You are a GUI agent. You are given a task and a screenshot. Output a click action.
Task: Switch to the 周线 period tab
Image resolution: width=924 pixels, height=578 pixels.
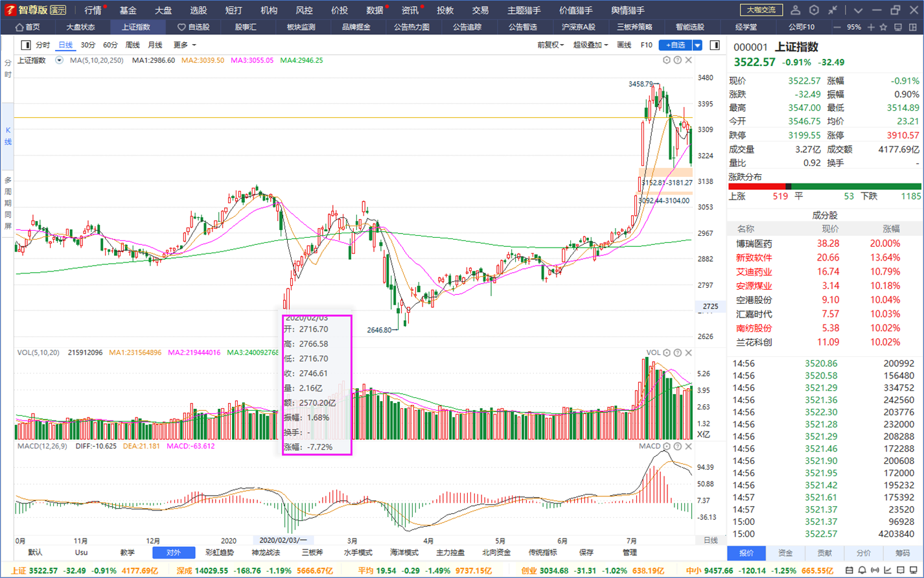pyautogui.click(x=132, y=45)
